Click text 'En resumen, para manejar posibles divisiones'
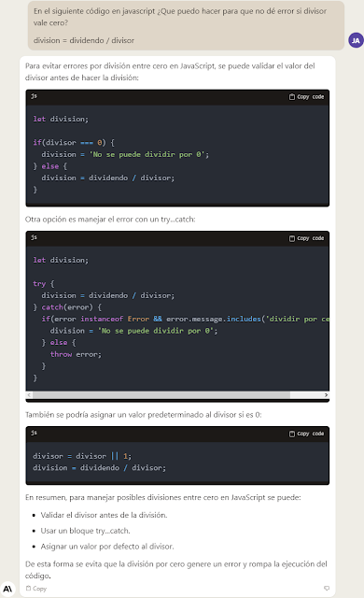This screenshot has height=598, width=364. tap(104, 497)
